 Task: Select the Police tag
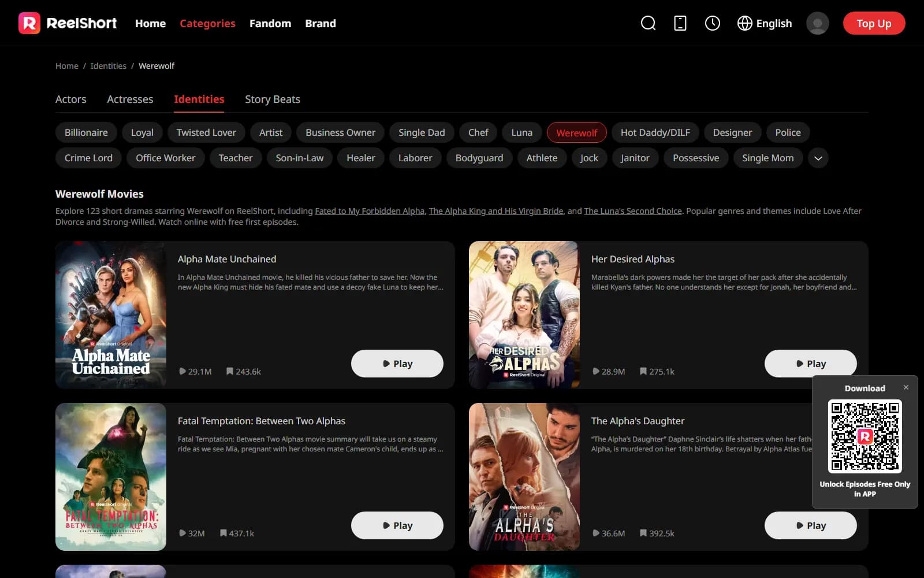(x=788, y=132)
